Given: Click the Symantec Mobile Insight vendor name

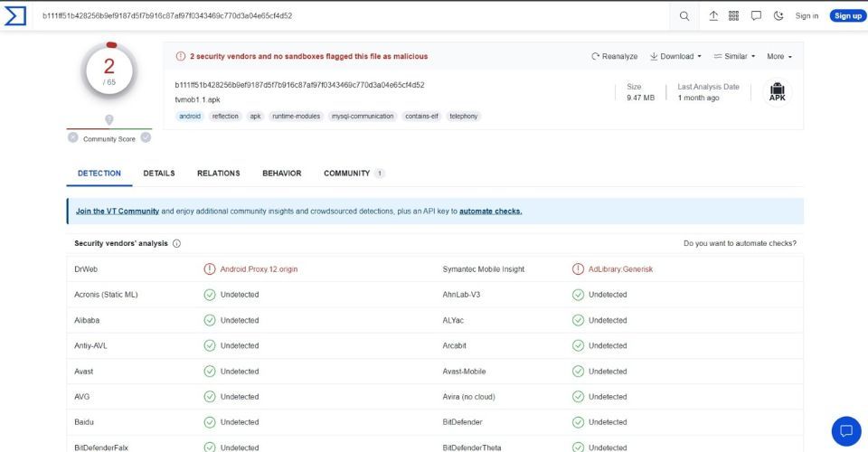Looking at the screenshot, I should (483, 269).
